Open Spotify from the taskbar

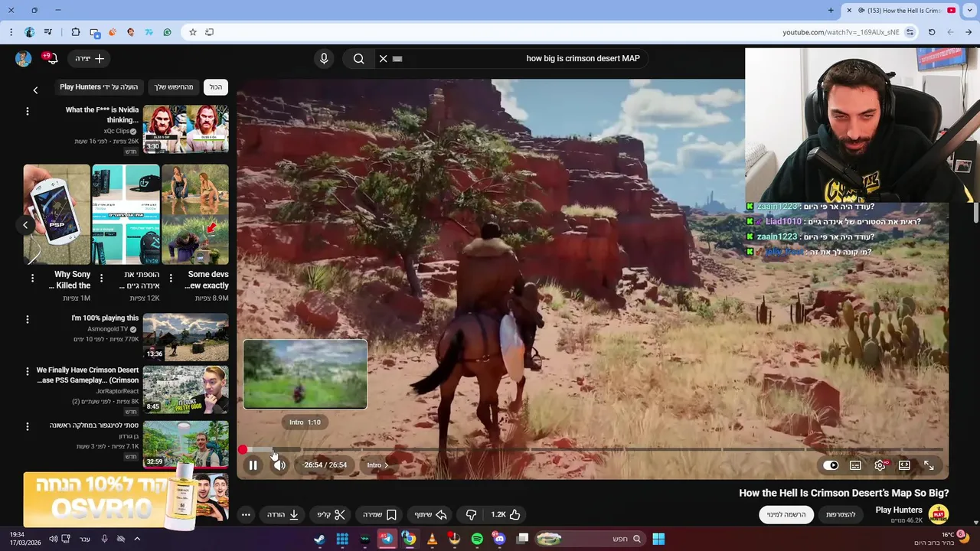477,539
